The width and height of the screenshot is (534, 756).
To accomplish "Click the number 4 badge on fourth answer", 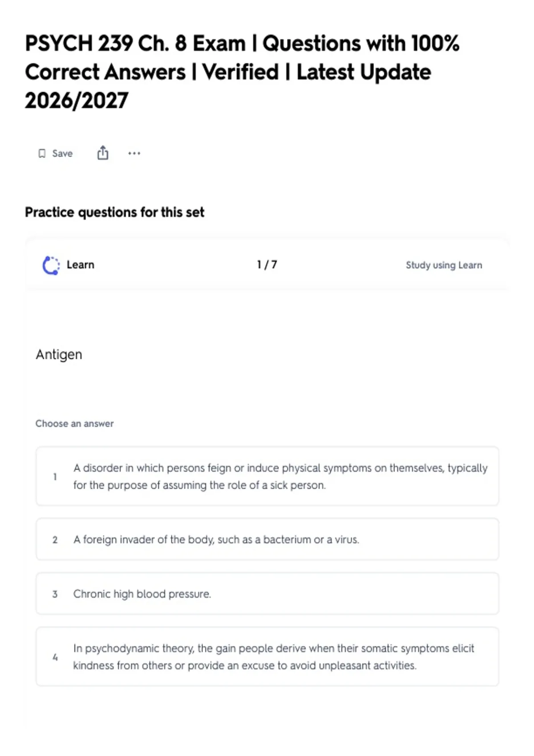I will [55, 657].
